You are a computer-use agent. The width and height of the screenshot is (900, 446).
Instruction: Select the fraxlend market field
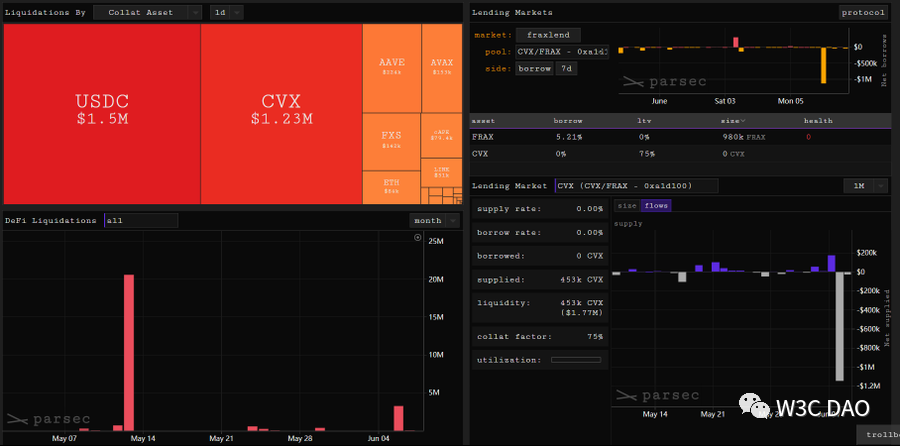click(548, 35)
